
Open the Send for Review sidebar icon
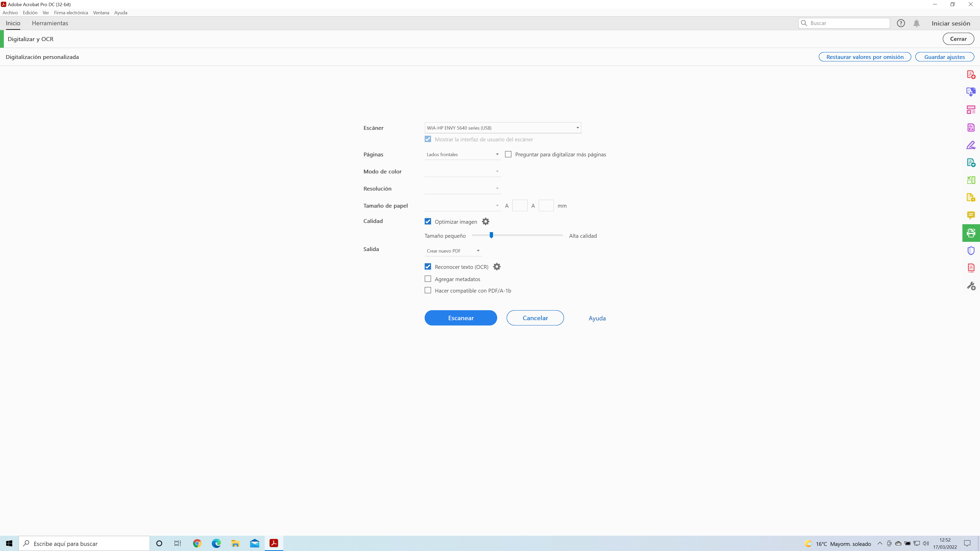tap(971, 163)
